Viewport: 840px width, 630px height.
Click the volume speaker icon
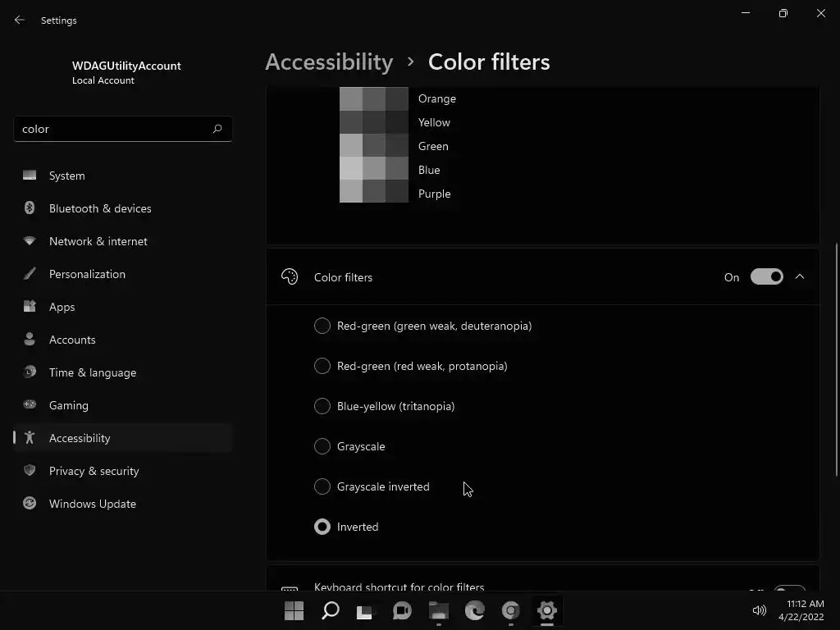[759, 610]
